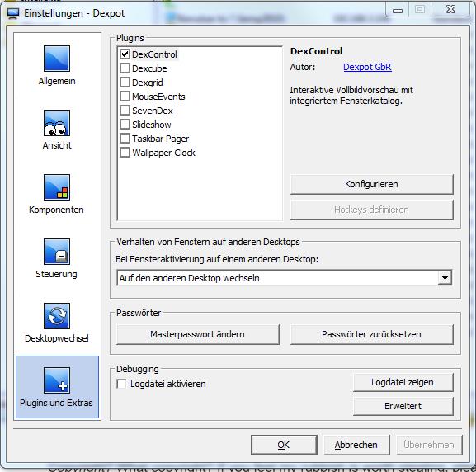476x472 pixels.
Task: Activate the SevenDex plugin checkbox
Action: pyautogui.click(x=125, y=111)
